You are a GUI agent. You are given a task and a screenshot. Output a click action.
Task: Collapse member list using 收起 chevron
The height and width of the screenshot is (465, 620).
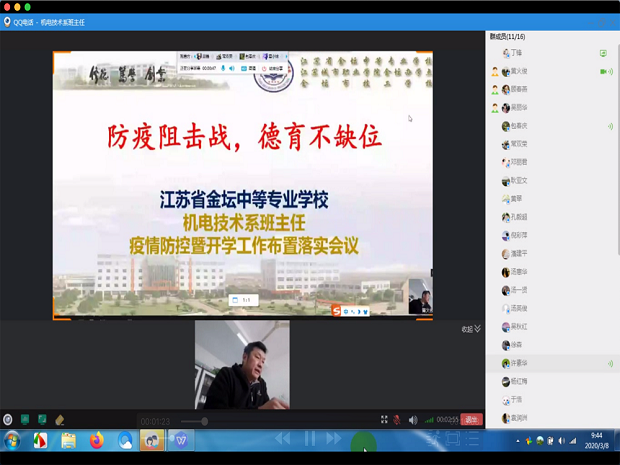[471, 329]
